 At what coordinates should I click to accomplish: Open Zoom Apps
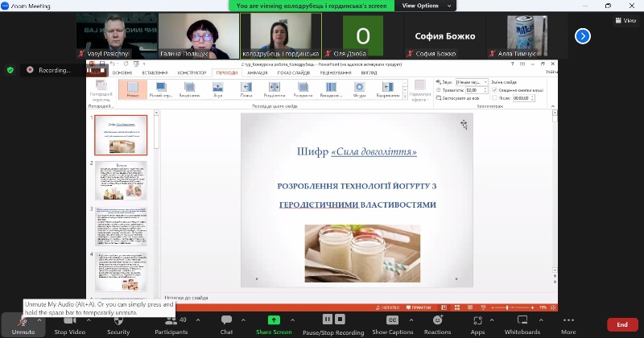[477, 325]
